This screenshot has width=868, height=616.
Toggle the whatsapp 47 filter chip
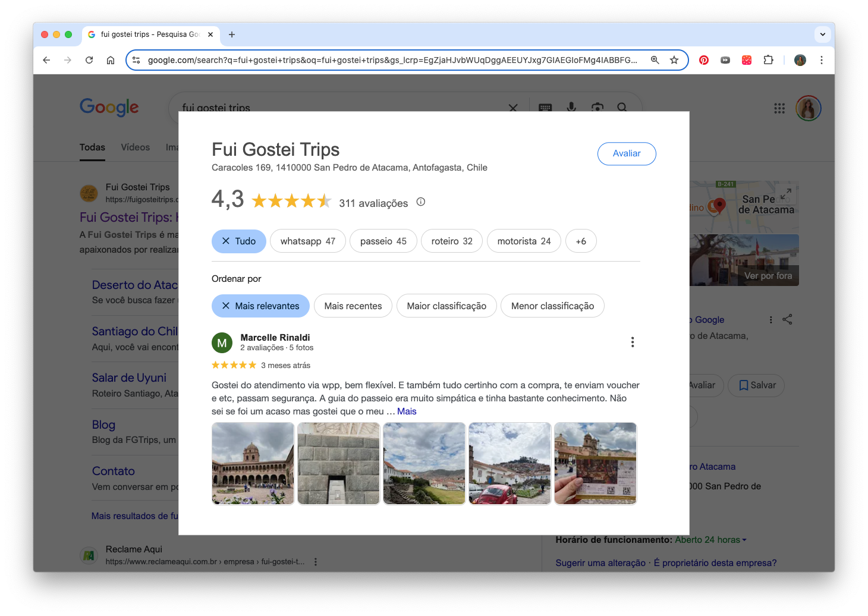[307, 241]
